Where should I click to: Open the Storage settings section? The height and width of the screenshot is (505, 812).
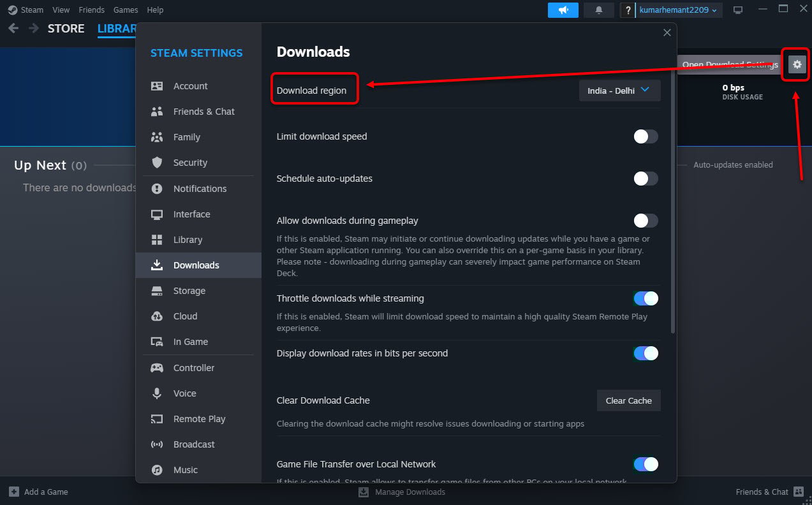[189, 290]
